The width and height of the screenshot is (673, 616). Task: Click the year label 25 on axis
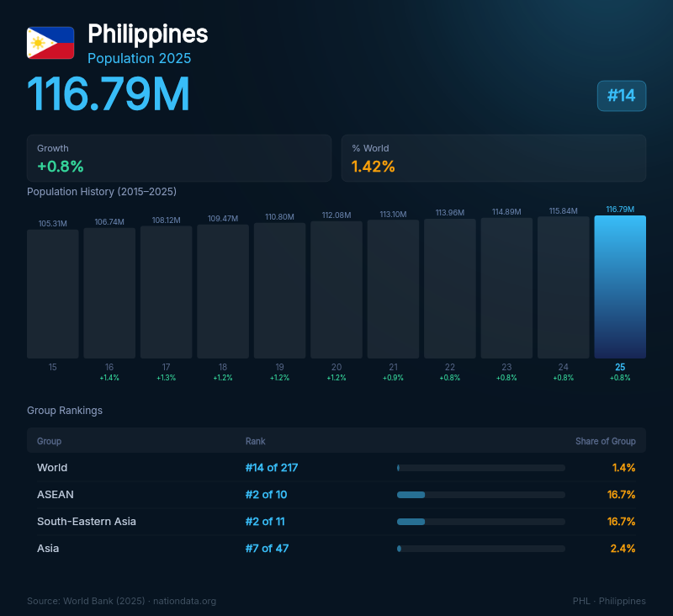tap(620, 367)
